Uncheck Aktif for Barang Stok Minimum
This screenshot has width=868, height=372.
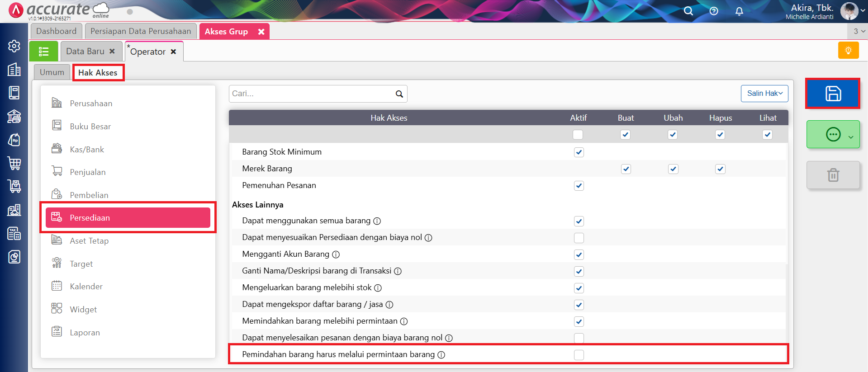pyautogui.click(x=579, y=152)
